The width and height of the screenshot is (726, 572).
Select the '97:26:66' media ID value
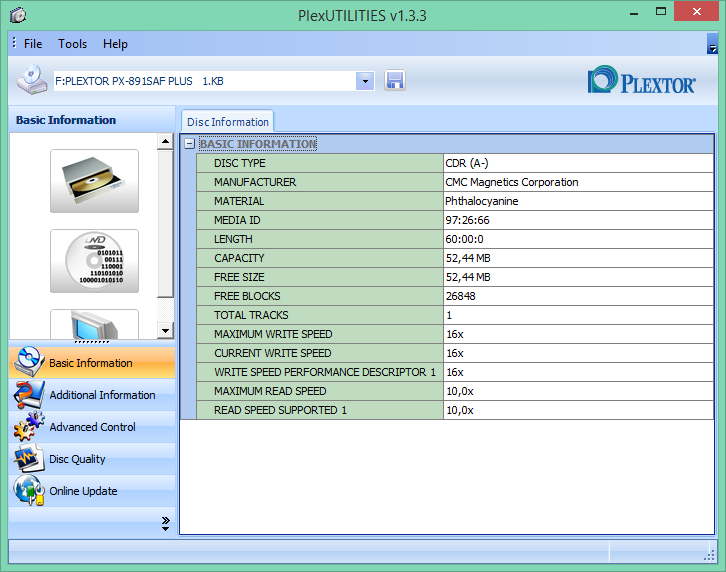point(578,220)
